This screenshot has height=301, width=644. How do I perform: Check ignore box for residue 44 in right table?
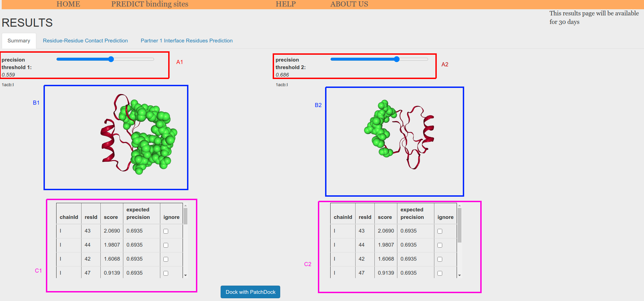coord(440,245)
